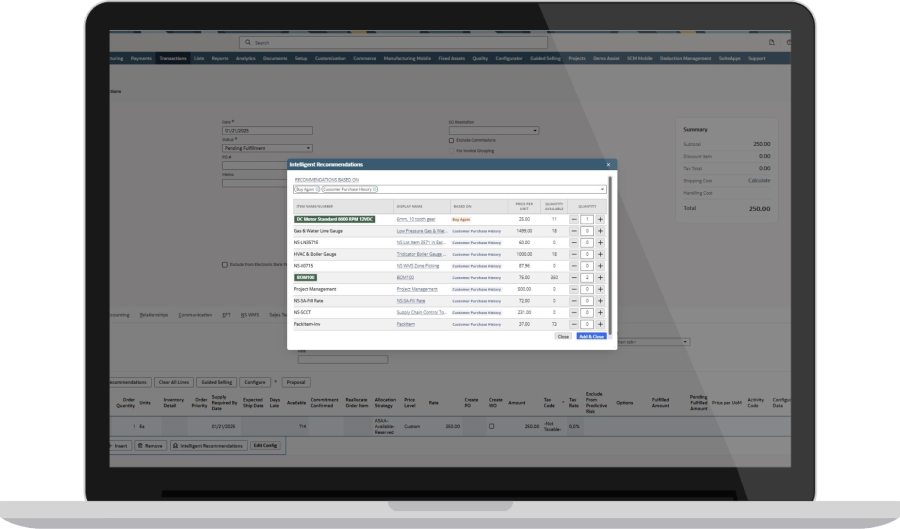Click Add & Close button
900x529 pixels.
[x=591, y=337]
